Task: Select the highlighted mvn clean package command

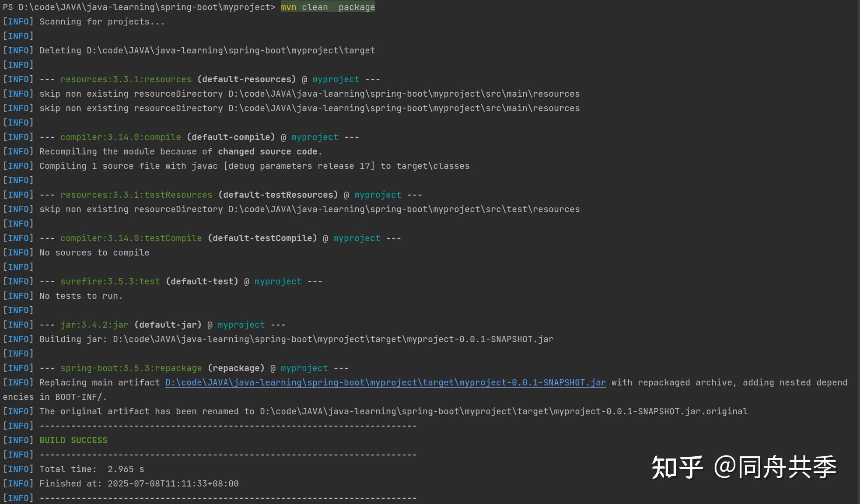Action: click(327, 7)
